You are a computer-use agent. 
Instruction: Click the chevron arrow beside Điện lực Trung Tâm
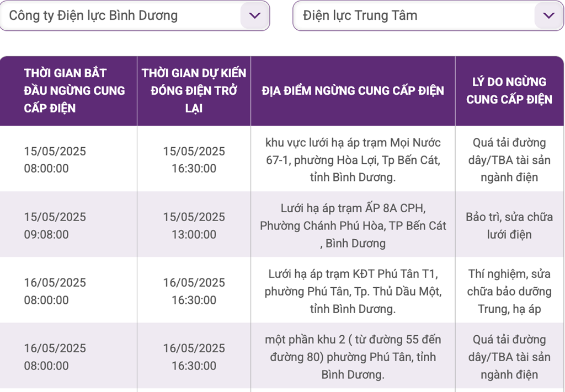pyautogui.click(x=548, y=15)
